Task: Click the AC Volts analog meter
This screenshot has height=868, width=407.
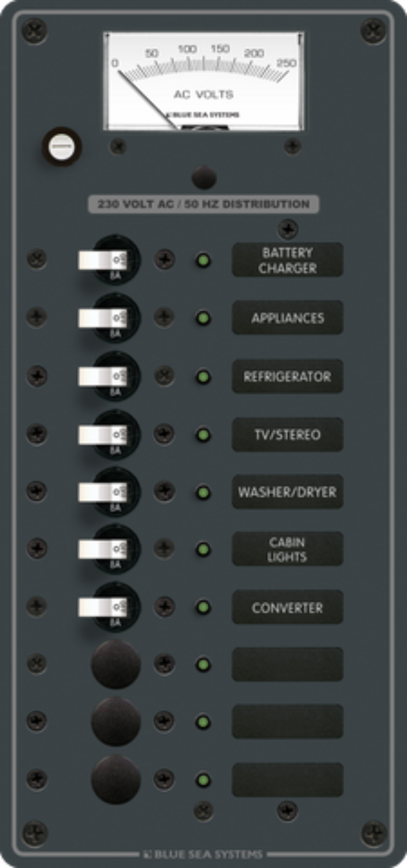Action: pyautogui.click(x=203, y=81)
